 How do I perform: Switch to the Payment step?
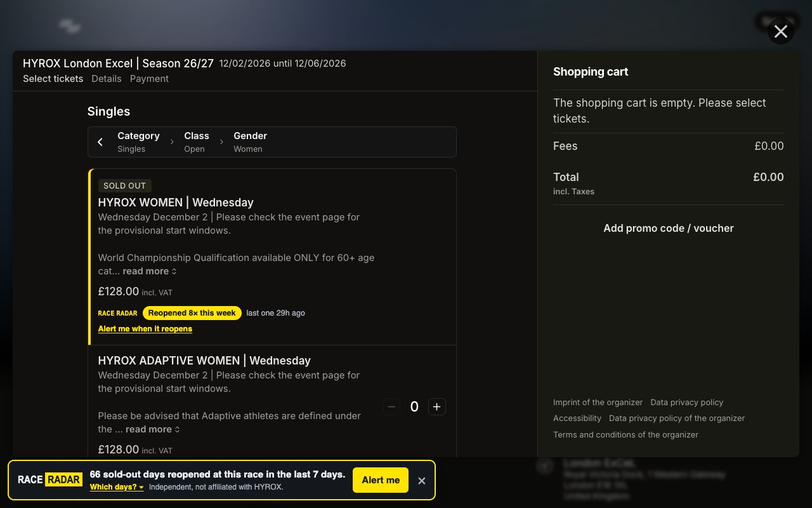point(149,79)
